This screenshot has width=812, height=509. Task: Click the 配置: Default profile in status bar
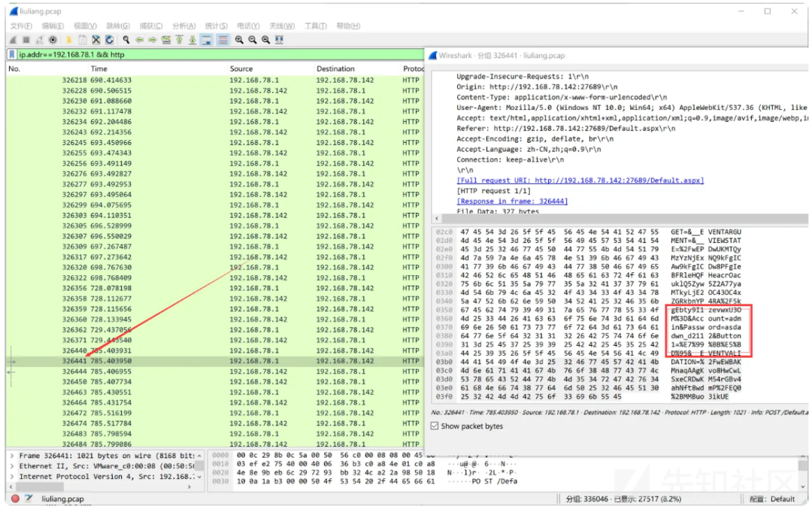tap(772, 498)
